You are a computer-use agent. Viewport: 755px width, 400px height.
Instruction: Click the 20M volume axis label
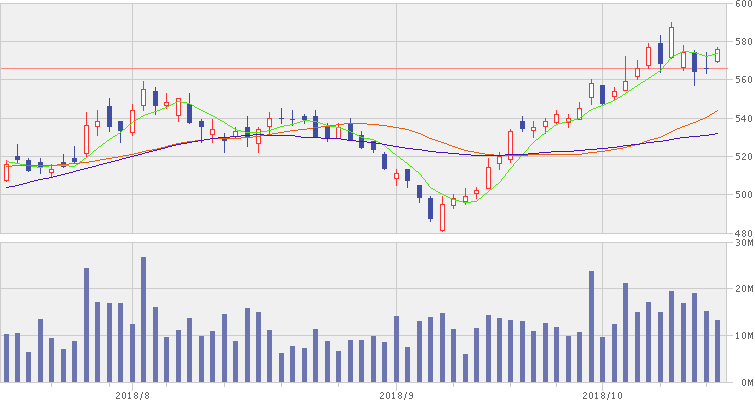pyautogui.click(x=742, y=288)
